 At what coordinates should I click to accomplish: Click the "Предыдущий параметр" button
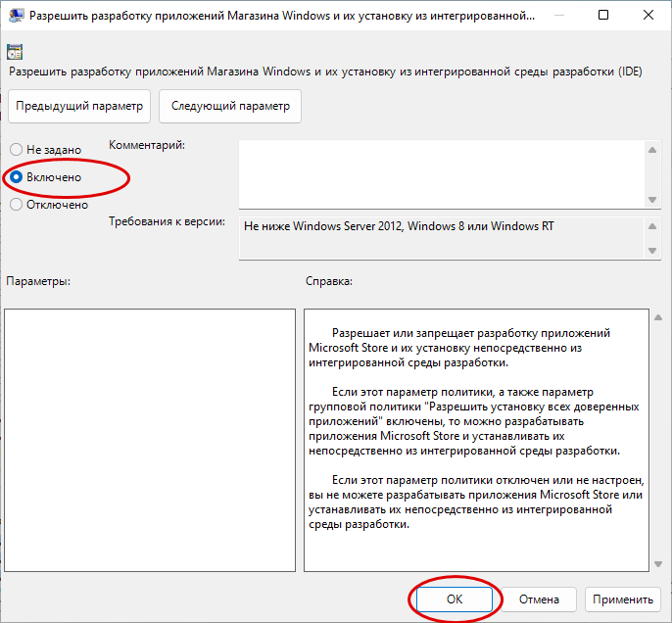(x=79, y=106)
